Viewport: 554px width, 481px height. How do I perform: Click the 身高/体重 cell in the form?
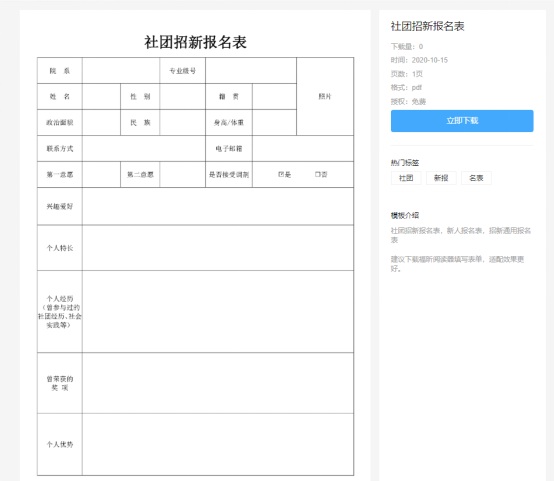point(229,122)
